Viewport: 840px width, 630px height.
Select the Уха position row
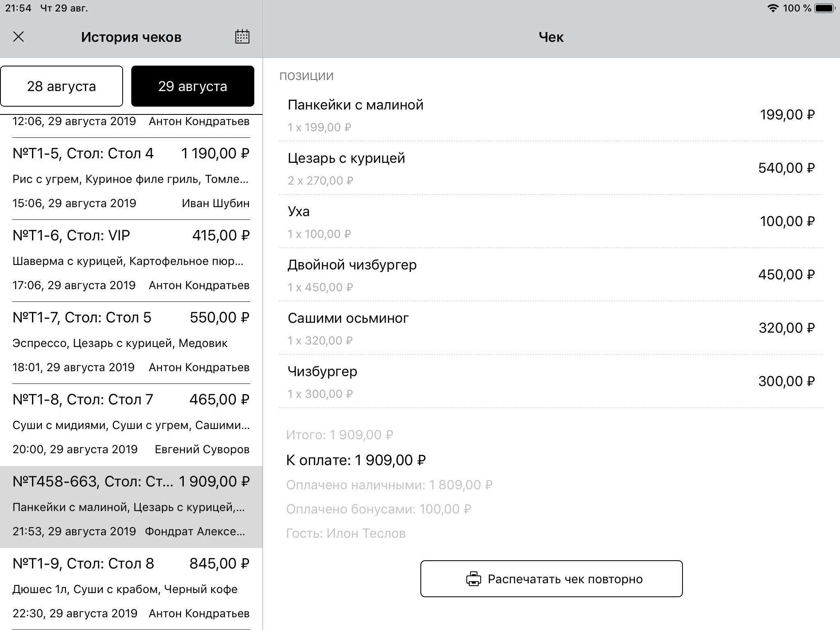tap(551, 221)
